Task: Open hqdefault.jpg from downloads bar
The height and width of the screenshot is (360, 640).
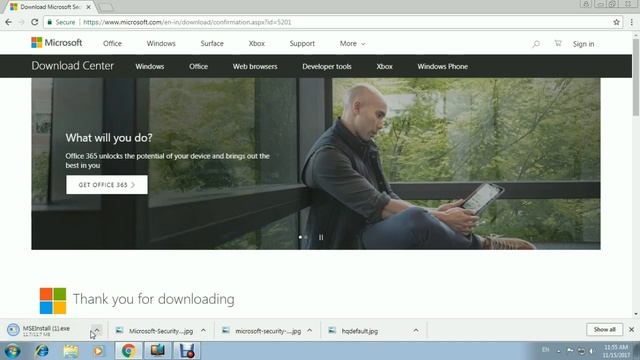Action: tap(354, 331)
